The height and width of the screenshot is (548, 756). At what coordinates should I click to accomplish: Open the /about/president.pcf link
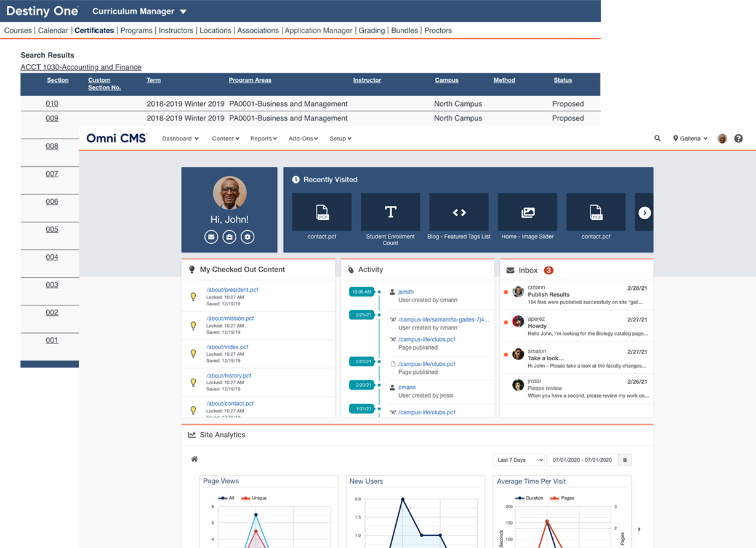(x=232, y=289)
